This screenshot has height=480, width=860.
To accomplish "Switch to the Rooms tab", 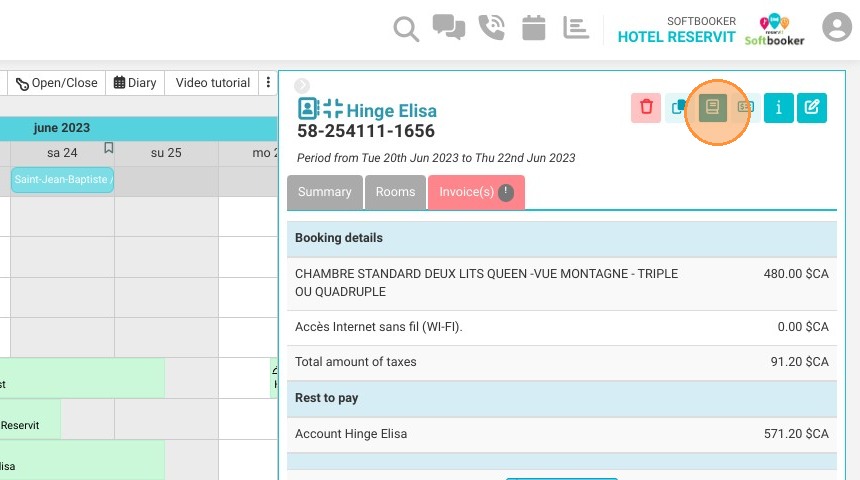I will (x=395, y=192).
